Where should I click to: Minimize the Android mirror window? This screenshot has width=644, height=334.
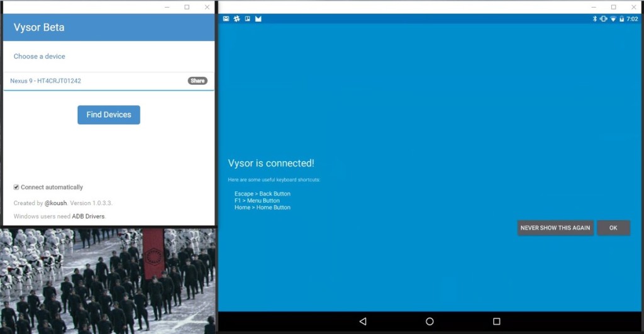tap(594, 7)
